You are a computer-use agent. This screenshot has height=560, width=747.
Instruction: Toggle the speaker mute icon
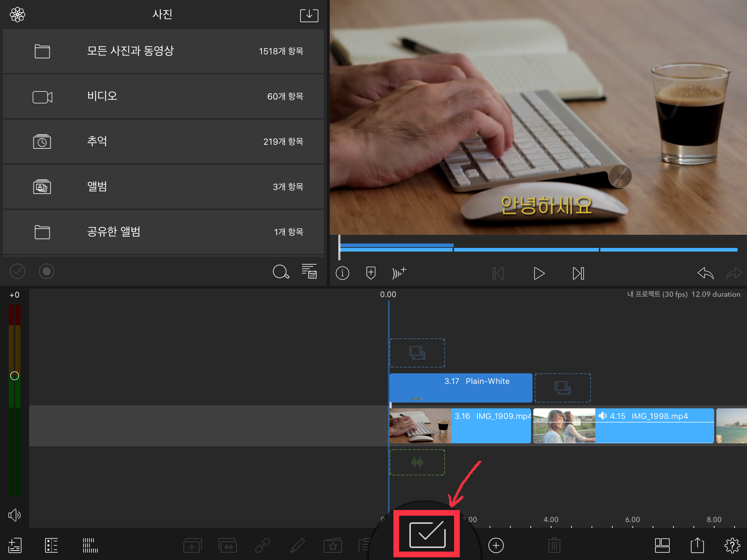point(14,515)
